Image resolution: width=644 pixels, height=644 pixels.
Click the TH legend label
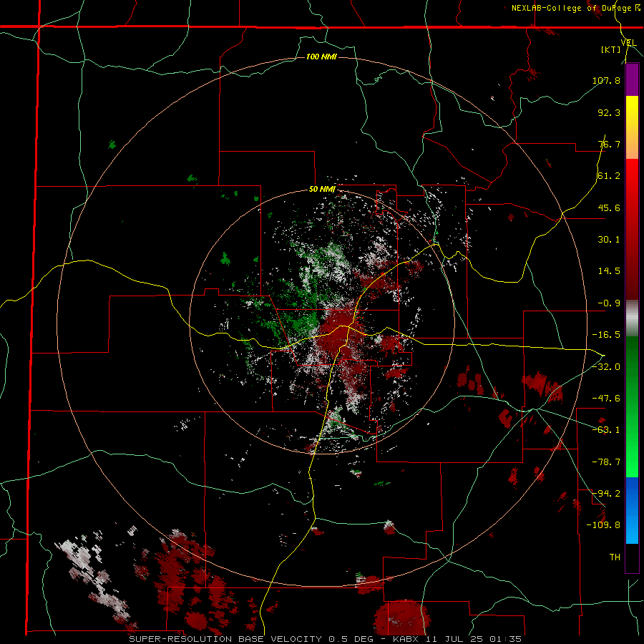point(615,557)
